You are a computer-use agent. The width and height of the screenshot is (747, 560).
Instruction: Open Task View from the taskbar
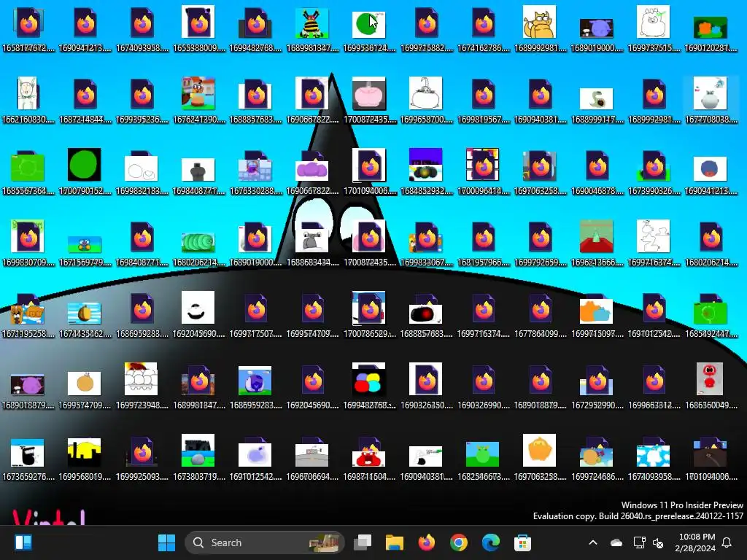coord(363,542)
